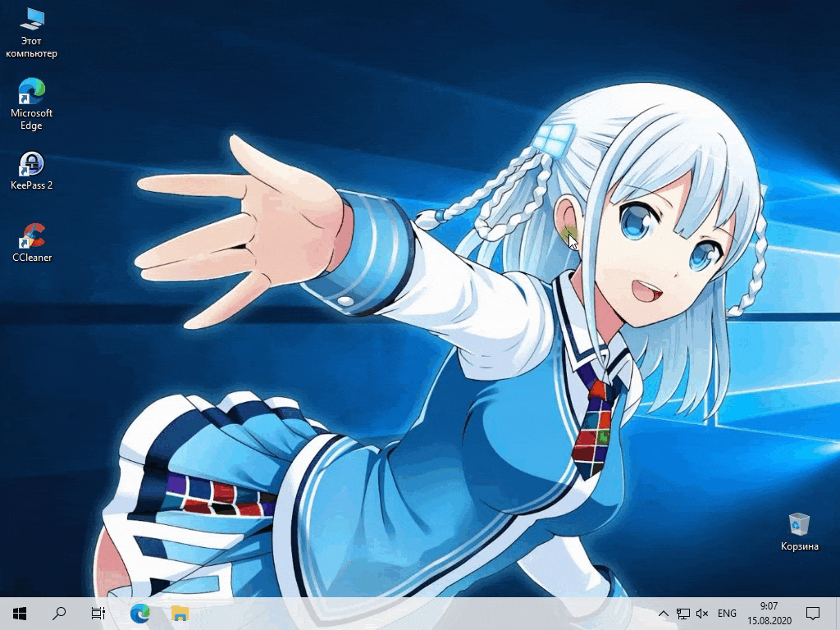Select the KeePass 2 desktop shortcut
Image resolution: width=840 pixels, height=630 pixels.
(31, 171)
